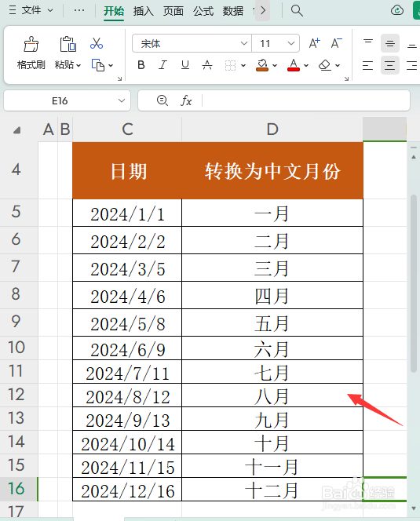Expand the borders dropdown arrow
Screen dimensions: 420x521
pos(243,65)
